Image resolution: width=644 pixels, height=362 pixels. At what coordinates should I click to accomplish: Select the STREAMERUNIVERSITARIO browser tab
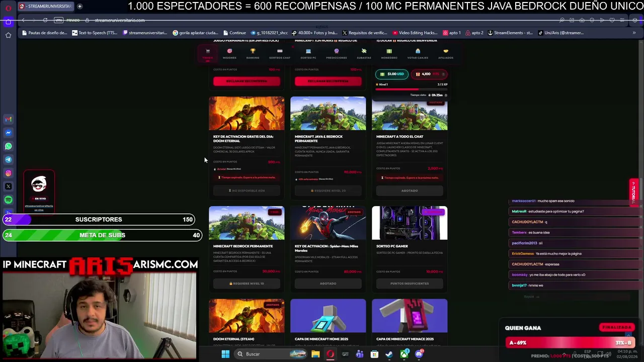tap(46, 7)
